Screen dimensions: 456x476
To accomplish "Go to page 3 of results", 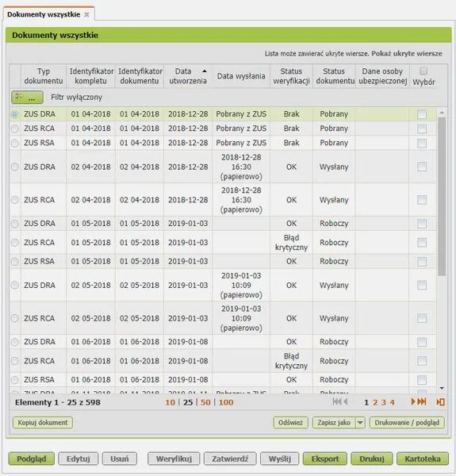I will coord(384,402).
